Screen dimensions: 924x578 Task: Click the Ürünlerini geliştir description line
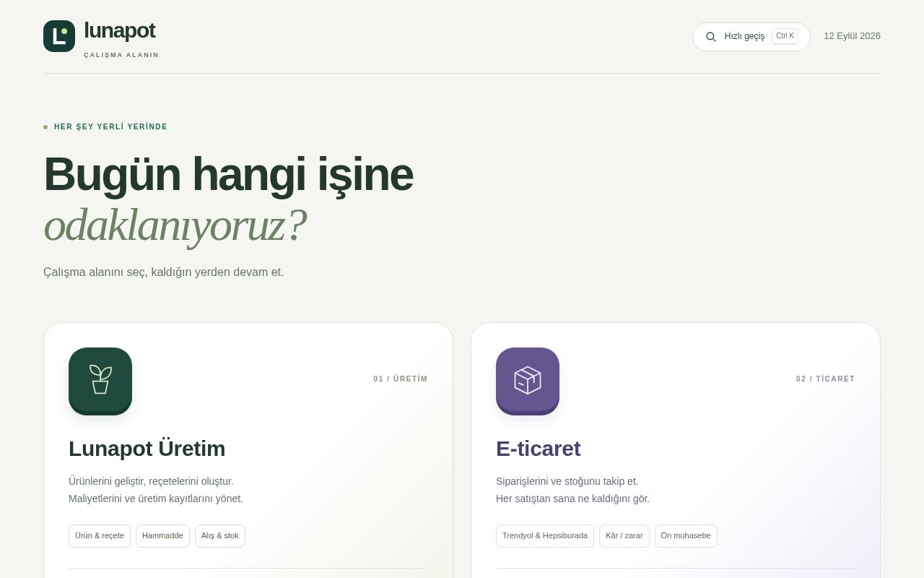point(151,481)
